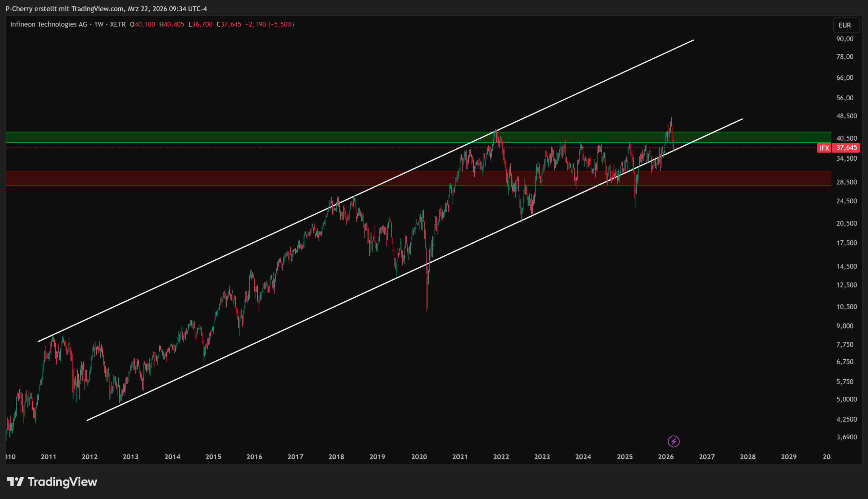Select the Infineon Technologies AG symbol title

click(49, 24)
